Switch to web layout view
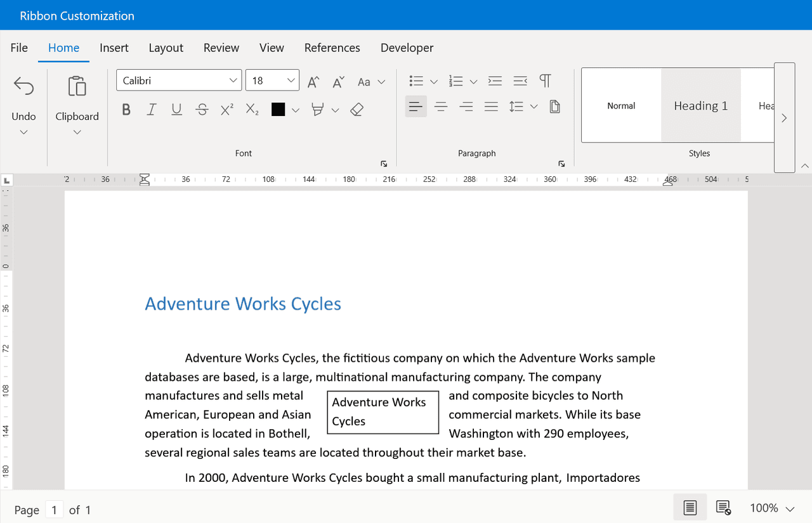 pyautogui.click(x=723, y=508)
